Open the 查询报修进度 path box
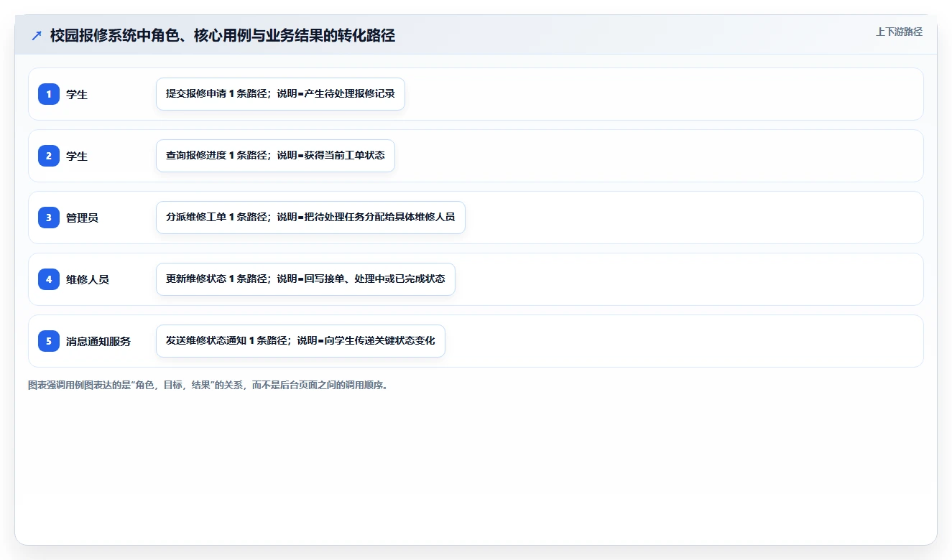952x560 pixels. pyautogui.click(x=275, y=156)
